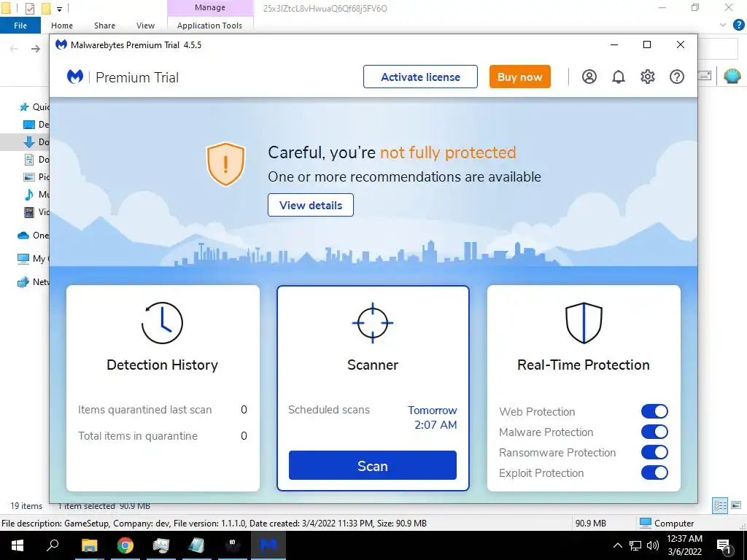Go back in File Explorer navigation

click(x=15, y=49)
